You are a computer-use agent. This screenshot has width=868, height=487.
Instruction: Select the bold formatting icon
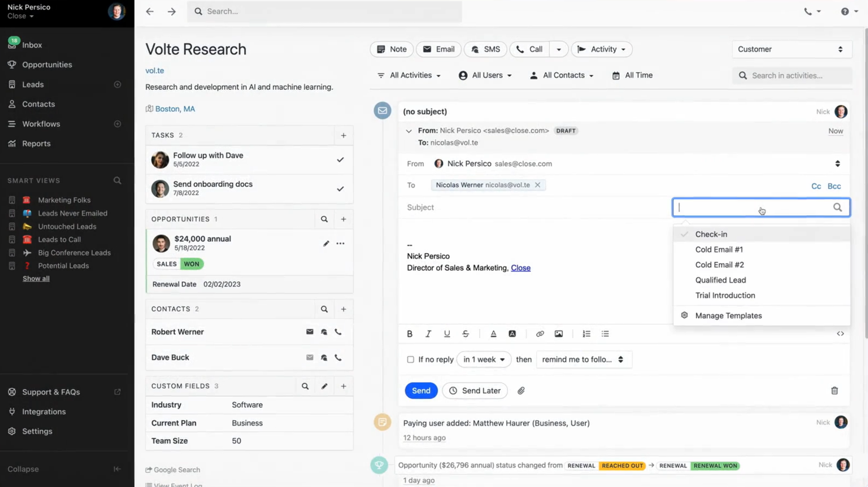(409, 333)
